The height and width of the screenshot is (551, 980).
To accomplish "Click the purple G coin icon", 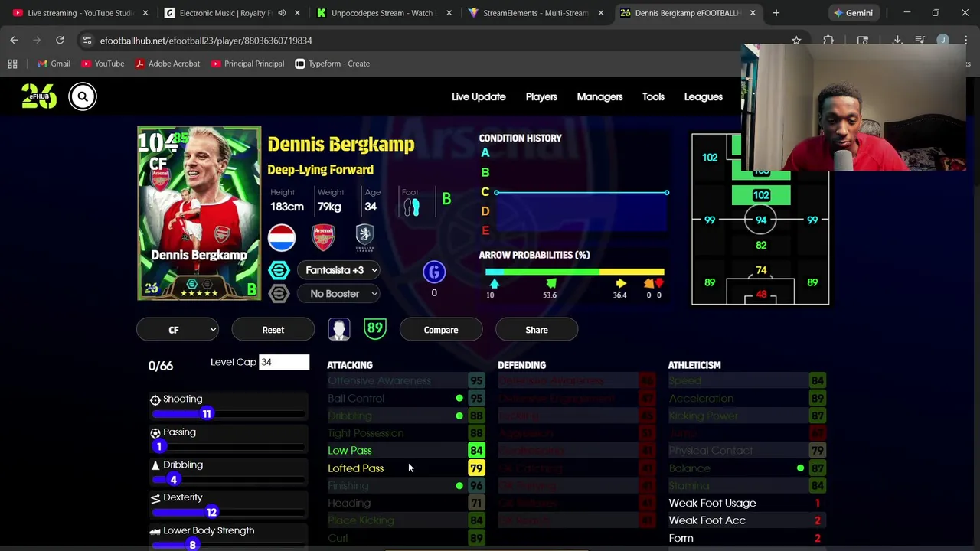I will pyautogui.click(x=434, y=272).
